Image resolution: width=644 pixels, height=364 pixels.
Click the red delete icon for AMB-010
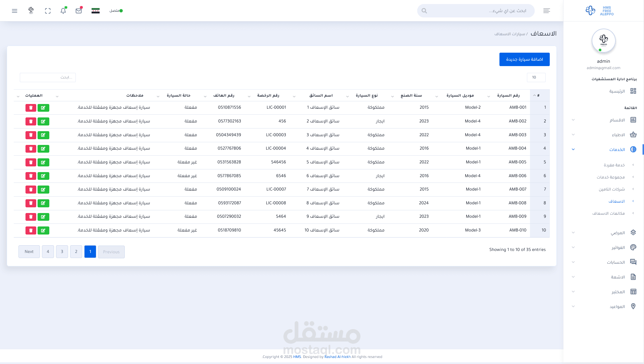[x=31, y=230]
